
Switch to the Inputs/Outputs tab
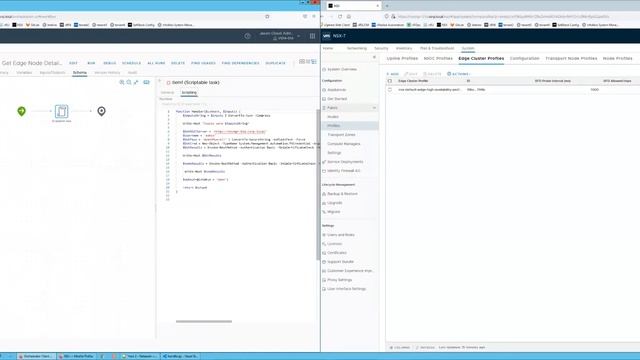point(52,73)
